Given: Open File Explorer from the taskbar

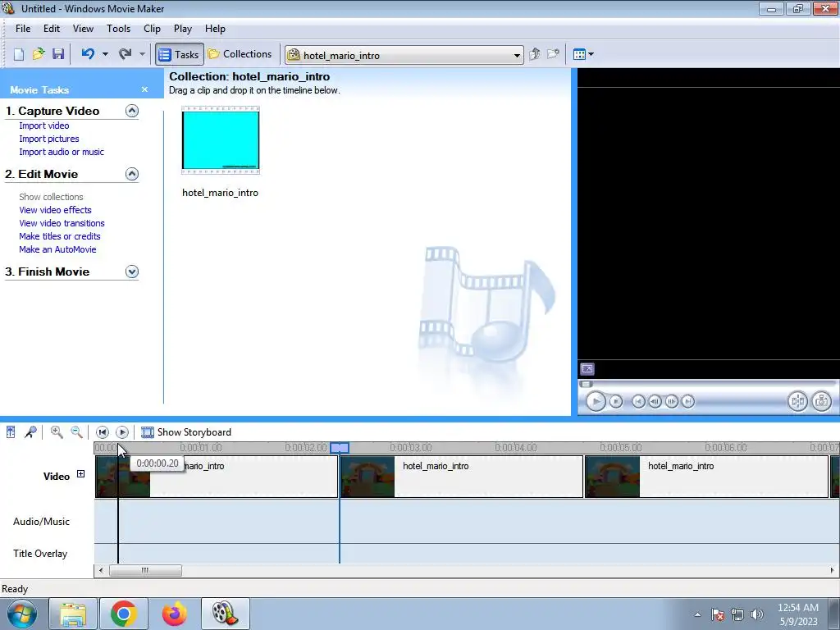Looking at the screenshot, I should click(x=73, y=614).
